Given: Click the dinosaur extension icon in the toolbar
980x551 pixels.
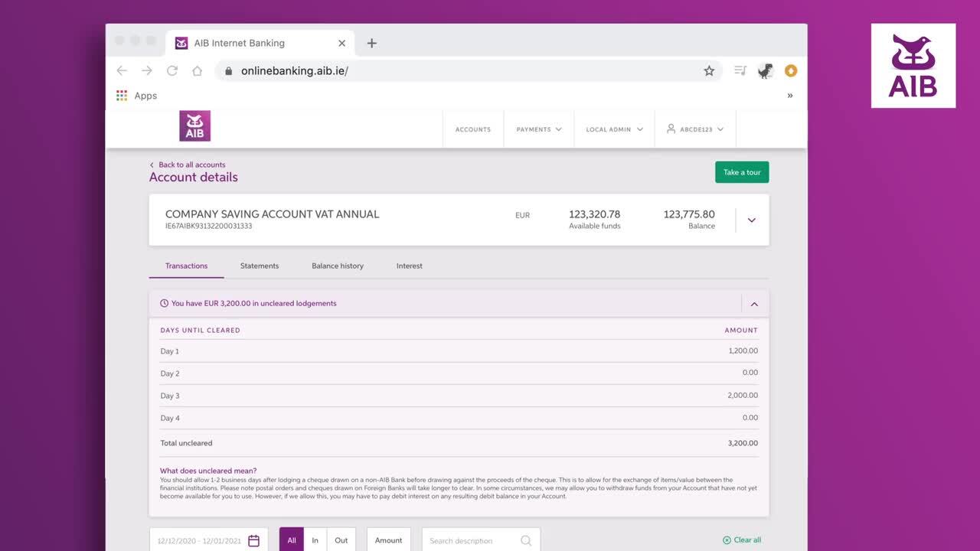Looking at the screenshot, I should click(x=765, y=71).
